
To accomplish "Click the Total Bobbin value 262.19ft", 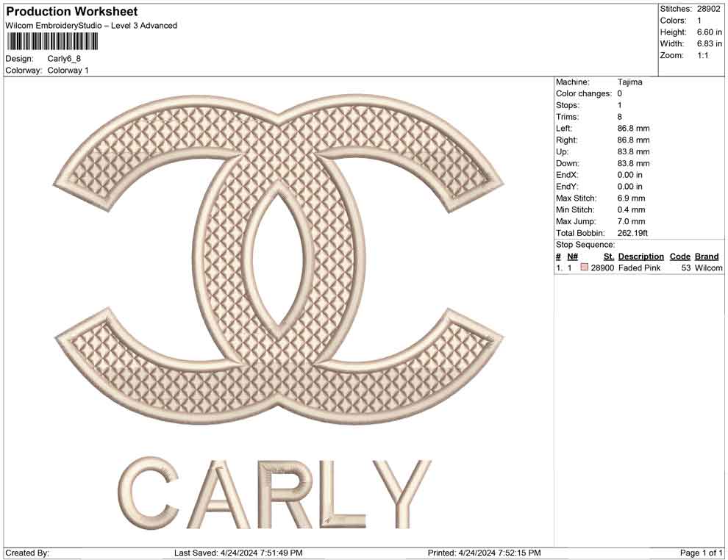I will coord(633,232).
